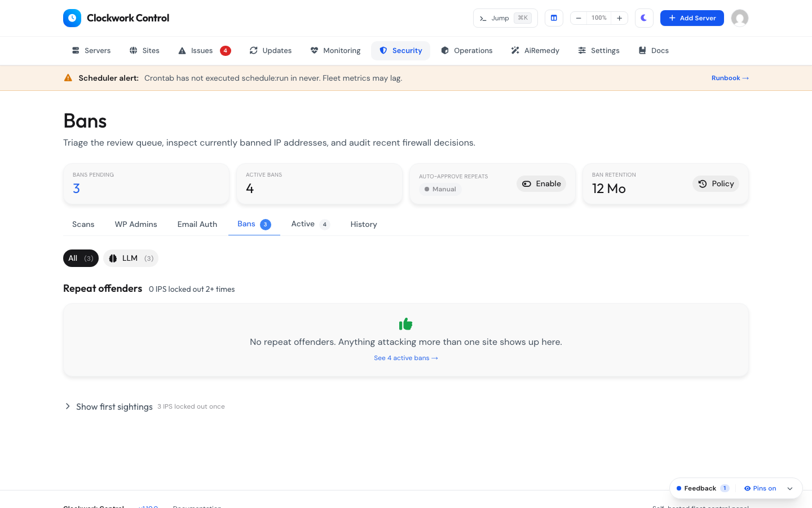This screenshot has height=508, width=812.
Task: Increase zoom with the plus button
Action: pyautogui.click(x=619, y=18)
